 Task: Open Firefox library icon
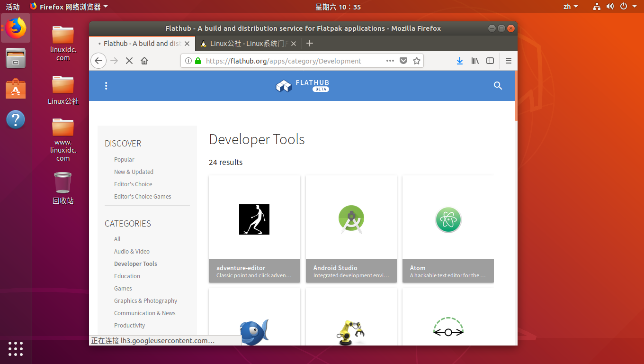click(475, 61)
